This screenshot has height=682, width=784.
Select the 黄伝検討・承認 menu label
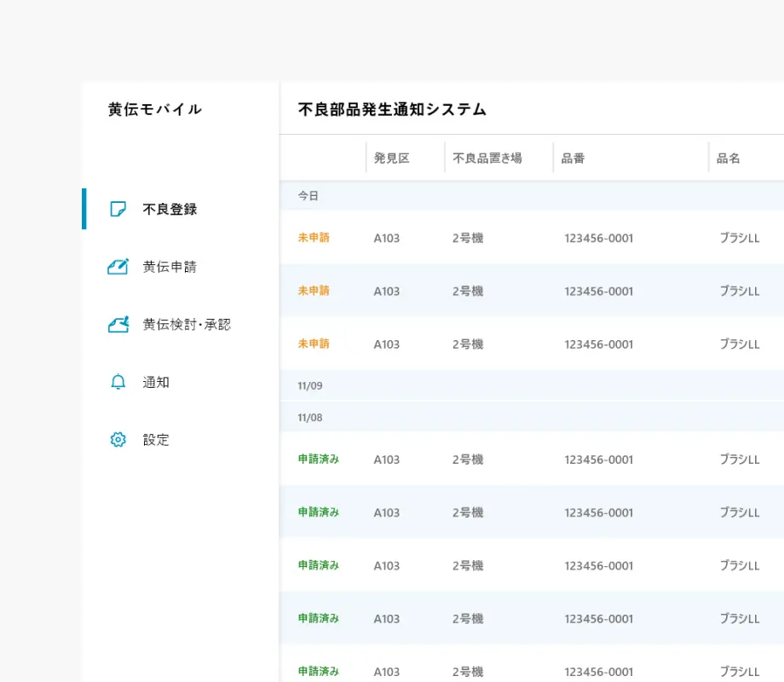point(187,325)
